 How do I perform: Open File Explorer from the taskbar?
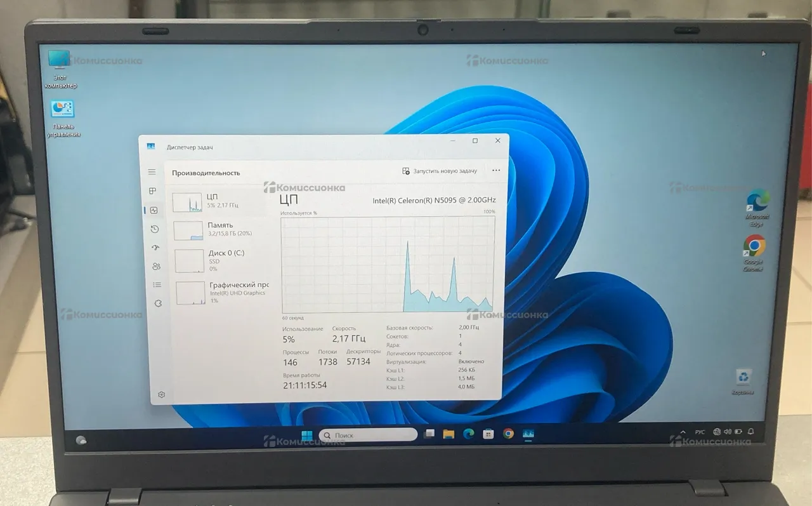tap(449, 434)
